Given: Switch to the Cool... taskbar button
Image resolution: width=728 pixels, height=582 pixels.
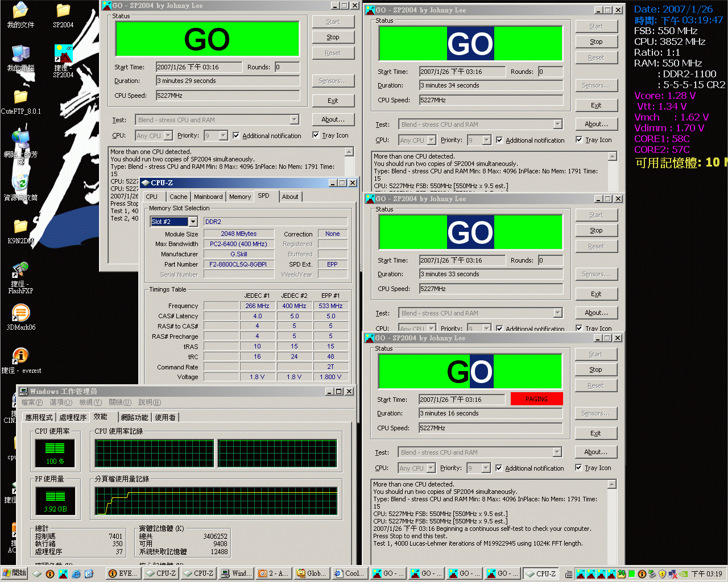Looking at the screenshot, I should pyautogui.click(x=349, y=573).
